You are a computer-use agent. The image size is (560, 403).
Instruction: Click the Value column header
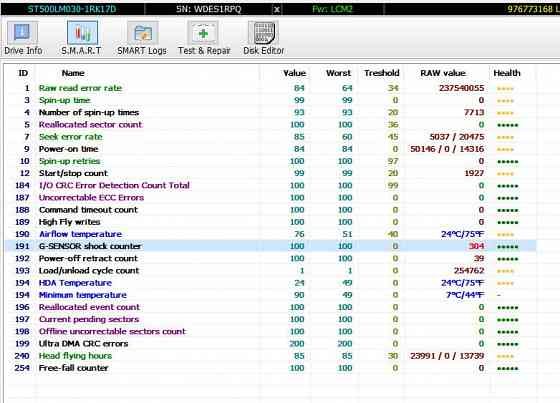pyautogui.click(x=294, y=73)
